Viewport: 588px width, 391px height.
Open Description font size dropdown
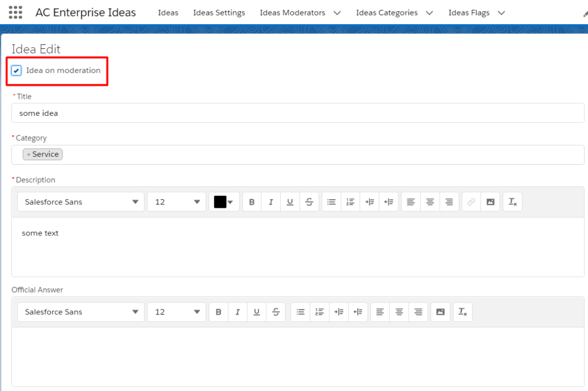pyautogui.click(x=176, y=202)
